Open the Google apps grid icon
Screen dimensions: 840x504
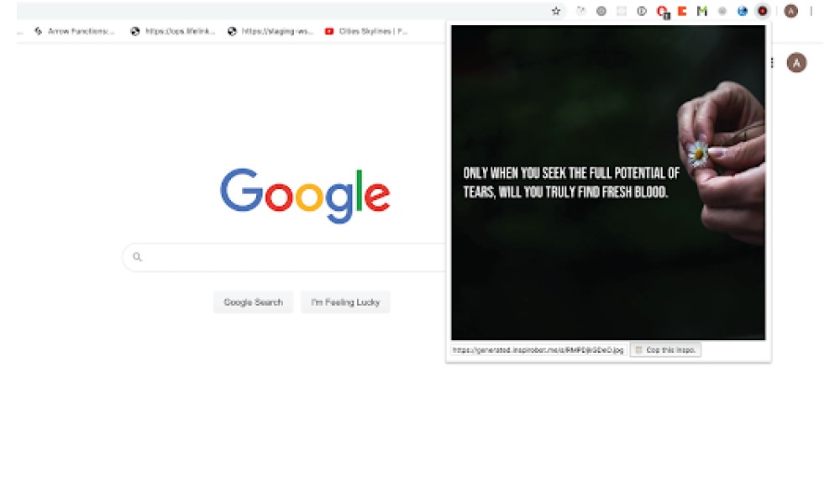click(772, 63)
